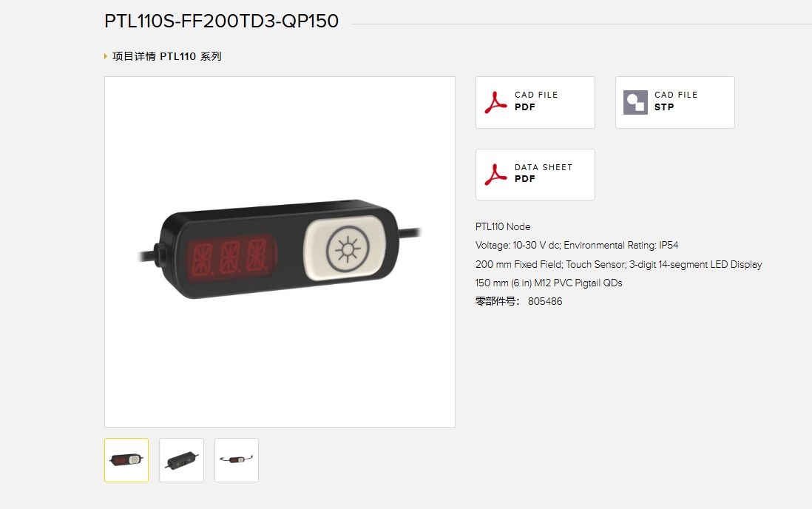Download the CAD FILE STP
This screenshot has height=509, width=812.
click(x=674, y=102)
